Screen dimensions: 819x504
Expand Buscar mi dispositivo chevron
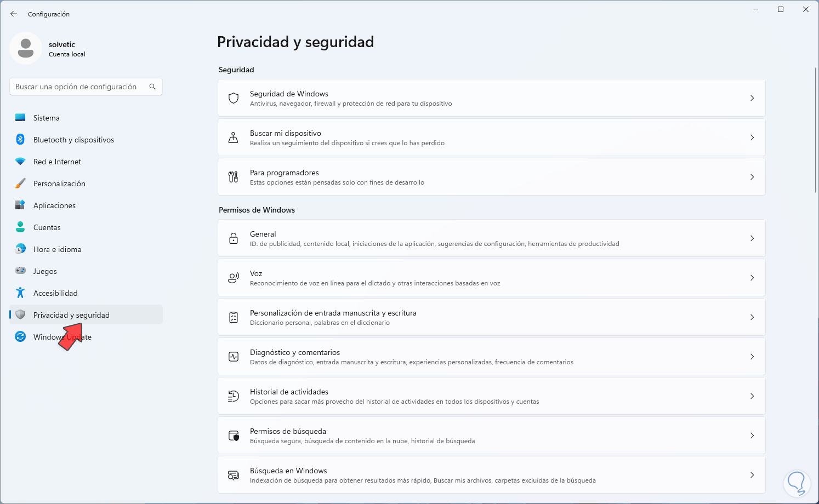click(752, 138)
